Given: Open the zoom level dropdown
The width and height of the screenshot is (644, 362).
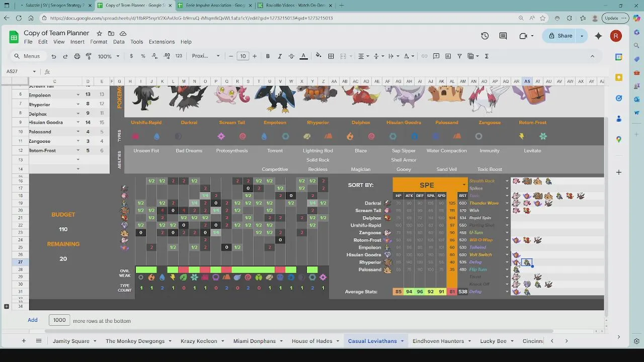Looking at the screenshot, I should pos(108,56).
